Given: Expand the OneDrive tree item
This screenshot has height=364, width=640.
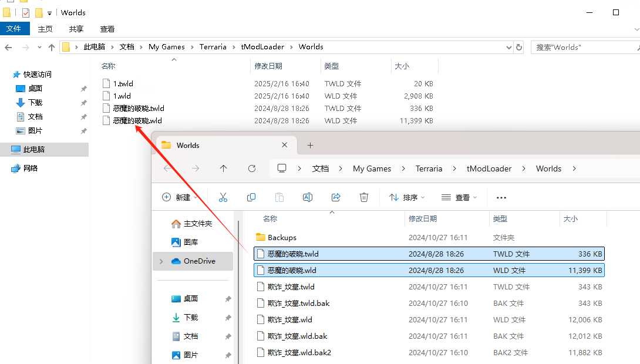Looking at the screenshot, I should coord(161,261).
